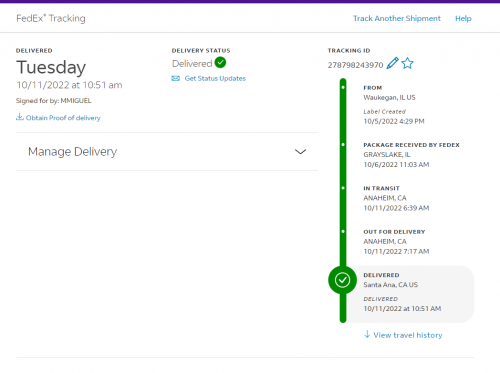Click the Santa Ana, CA US destination text
Screen dimensions: 500x373
point(390,285)
